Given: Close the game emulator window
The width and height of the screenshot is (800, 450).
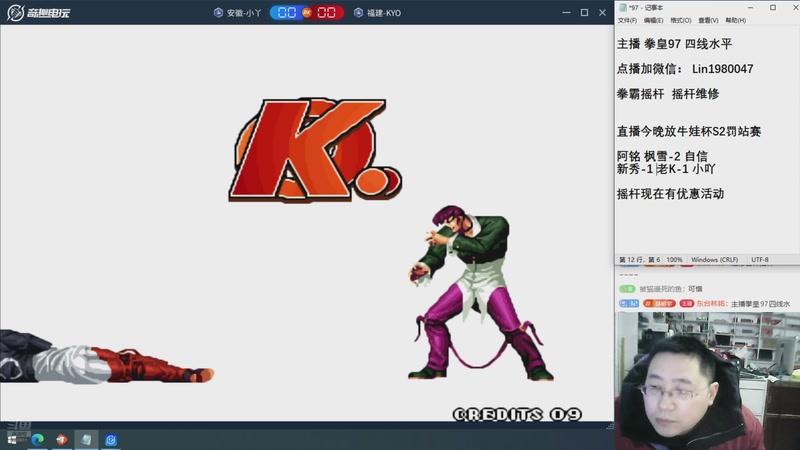Looking at the screenshot, I should (603, 13).
